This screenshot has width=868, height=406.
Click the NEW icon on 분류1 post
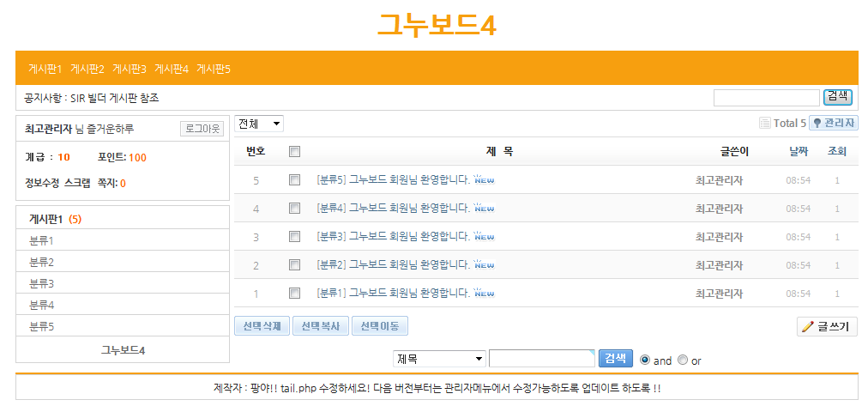point(485,293)
